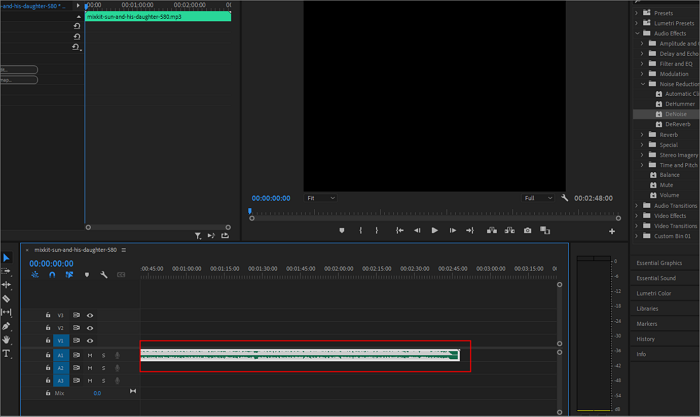Step back one frame in Program Monitor
Image resolution: width=700 pixels, height=417 pixels.
click(x=417, y=230)
